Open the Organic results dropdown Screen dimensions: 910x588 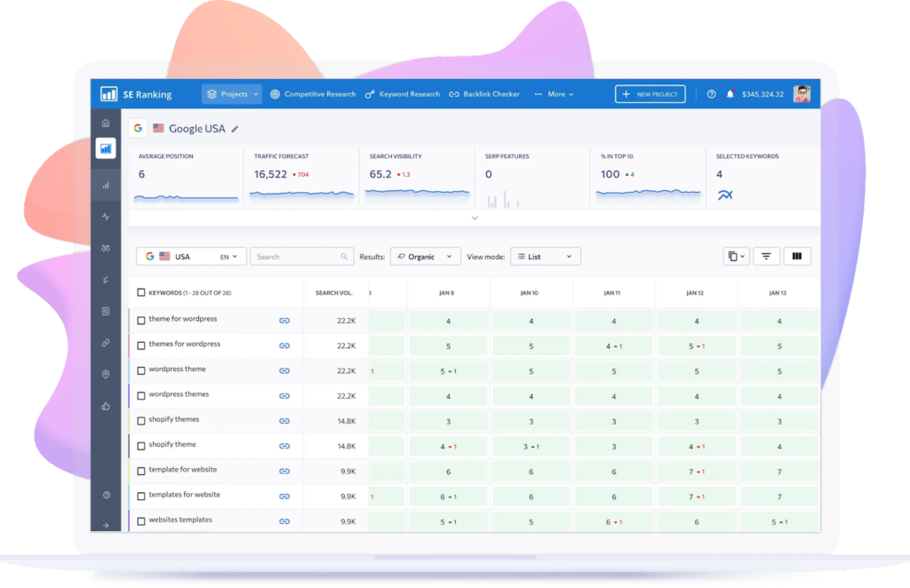point(425,257)
